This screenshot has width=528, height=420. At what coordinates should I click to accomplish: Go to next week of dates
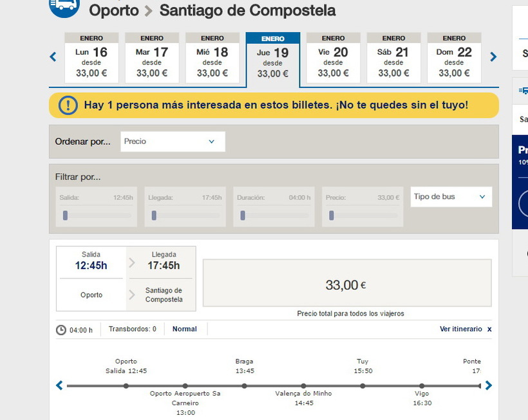tap(493, 57)
